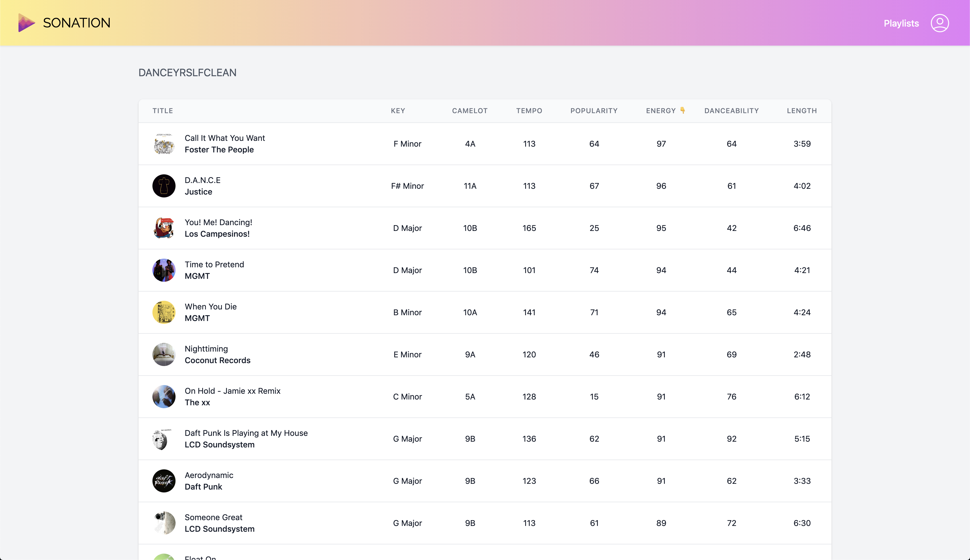
Task: Click song title On Hold - Jamie xx Remix
Action: point(232,391)
